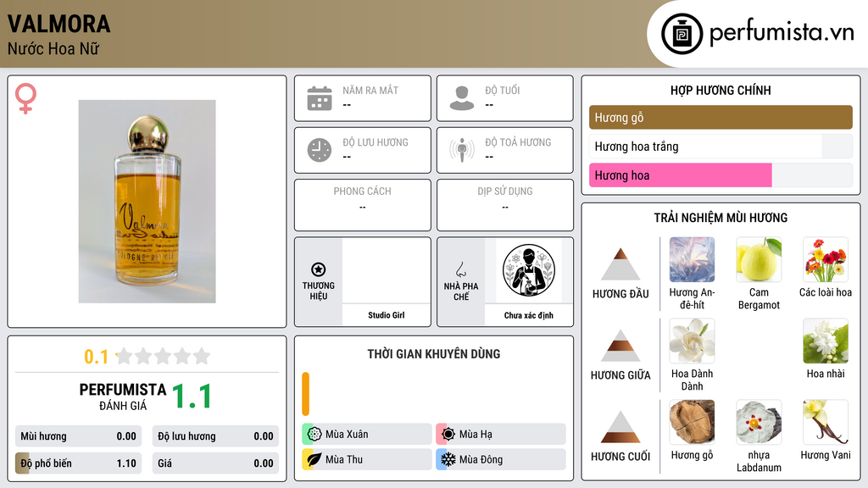Select the Độ lưu hương 0.00 rating row
868x488 pixels.
coord(215,436)
